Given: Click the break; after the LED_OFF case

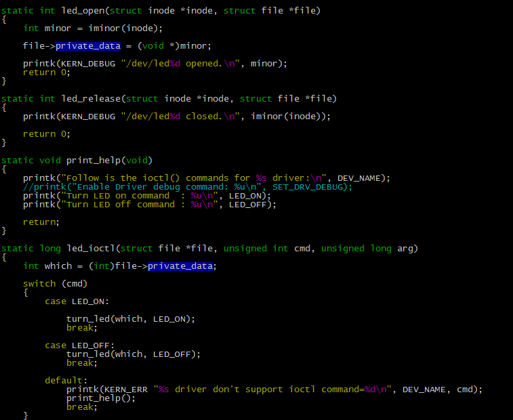Looking at the screenshot, I should 82,363.
